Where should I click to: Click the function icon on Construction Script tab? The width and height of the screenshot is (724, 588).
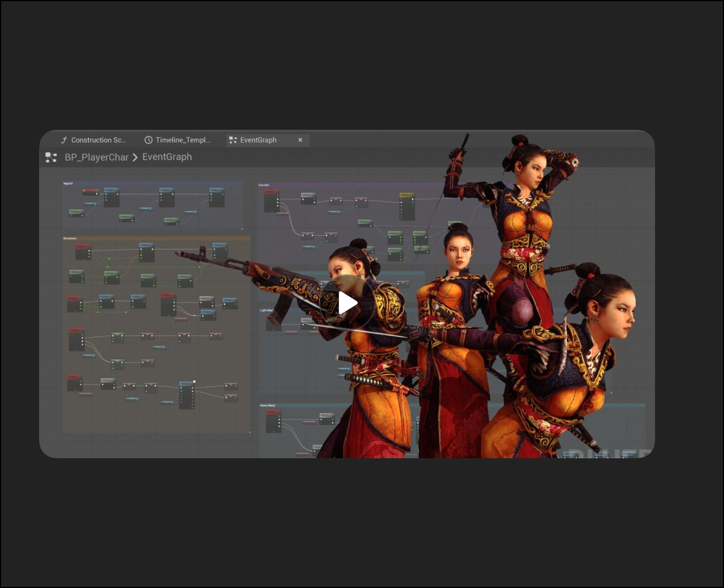[x=64, y=140]
